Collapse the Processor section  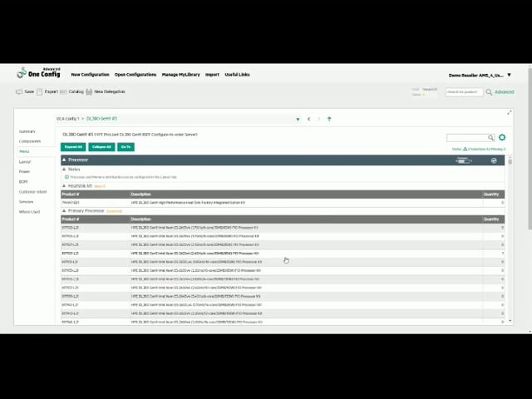click(x=64, y=160)
